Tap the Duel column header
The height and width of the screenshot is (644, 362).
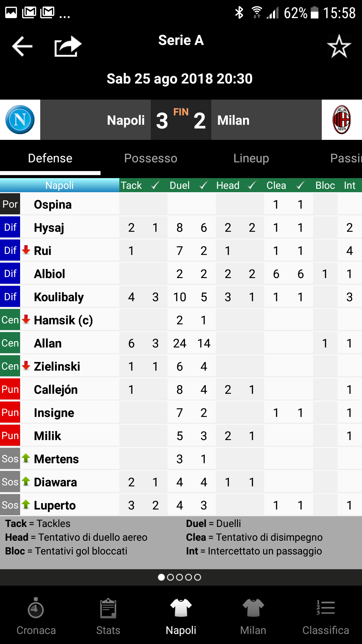click(x=180, y=185)
